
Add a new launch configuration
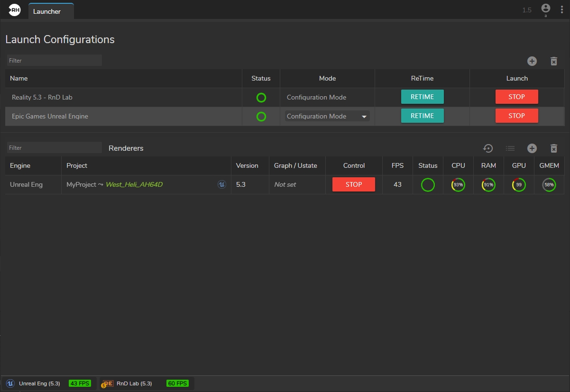(532, 61)
